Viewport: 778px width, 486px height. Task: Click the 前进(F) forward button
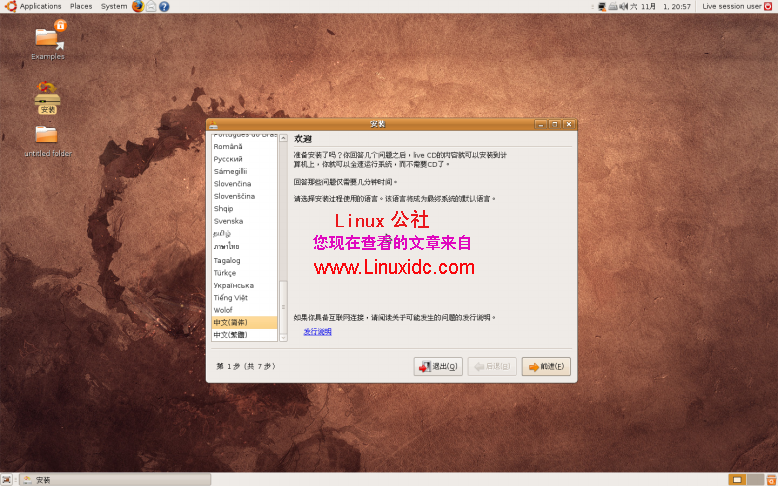pyautogui.click(x=546, y=366)
